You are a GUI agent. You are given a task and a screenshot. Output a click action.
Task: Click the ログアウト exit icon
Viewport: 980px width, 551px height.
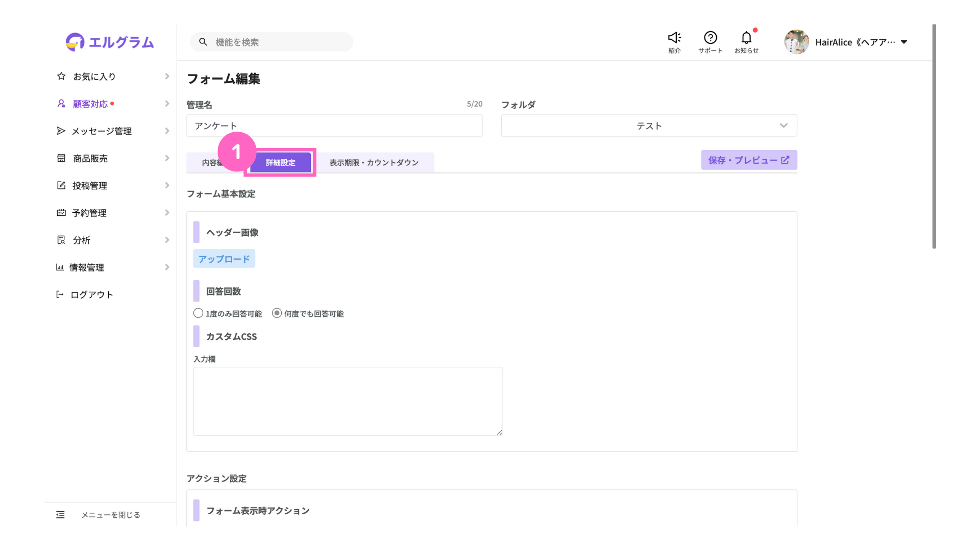click(x=60, y=294)
